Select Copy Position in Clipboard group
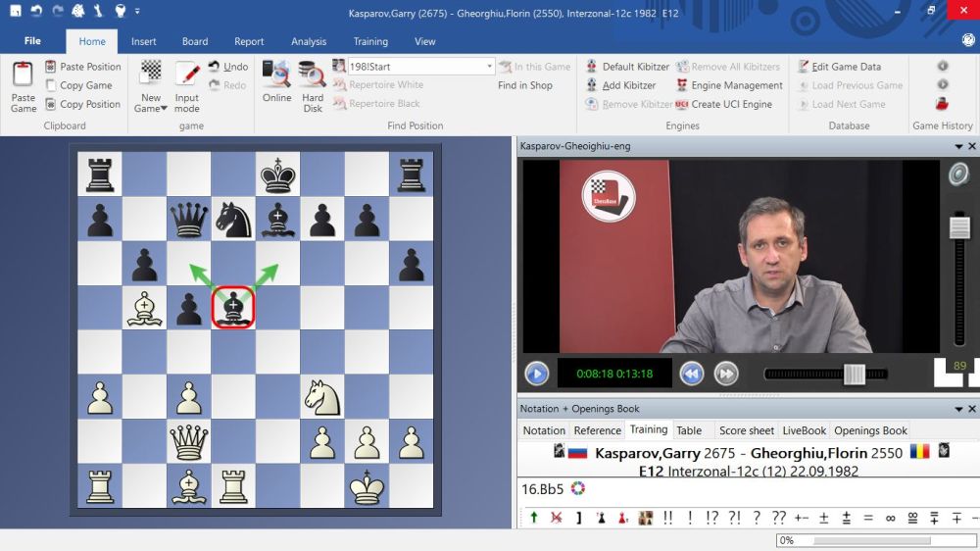The height and width of the screenshot is (551, 980). tap(82, 104)
